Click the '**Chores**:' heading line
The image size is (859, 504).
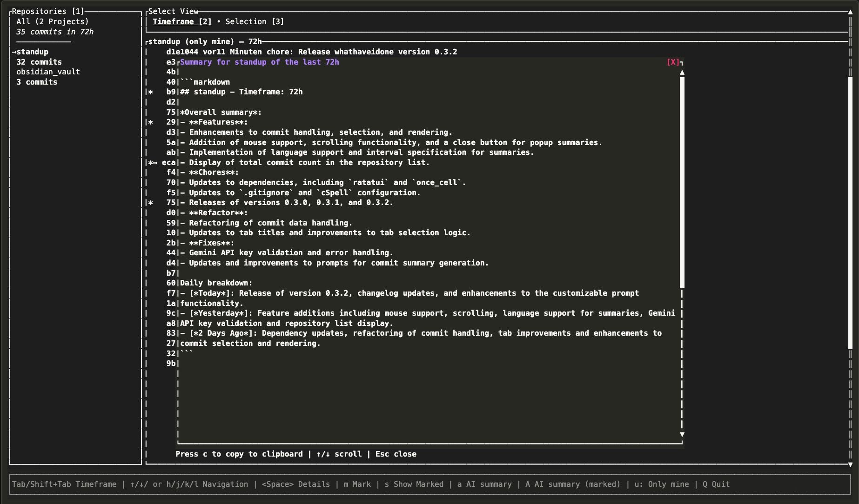[x=209, y=172]
